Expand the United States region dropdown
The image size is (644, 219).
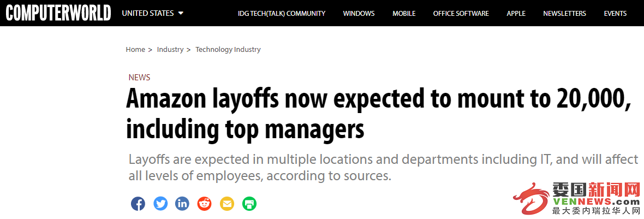pyautogui.click(x=152, y=13)
